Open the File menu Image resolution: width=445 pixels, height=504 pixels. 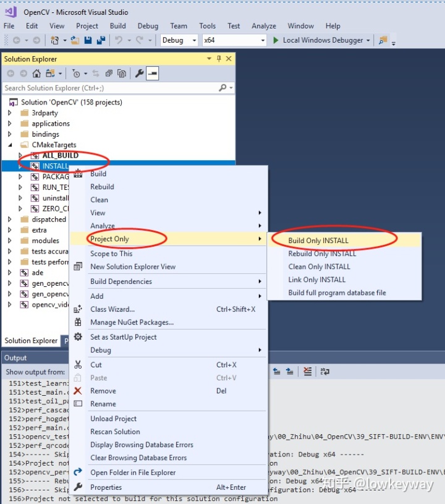[9, 26]
